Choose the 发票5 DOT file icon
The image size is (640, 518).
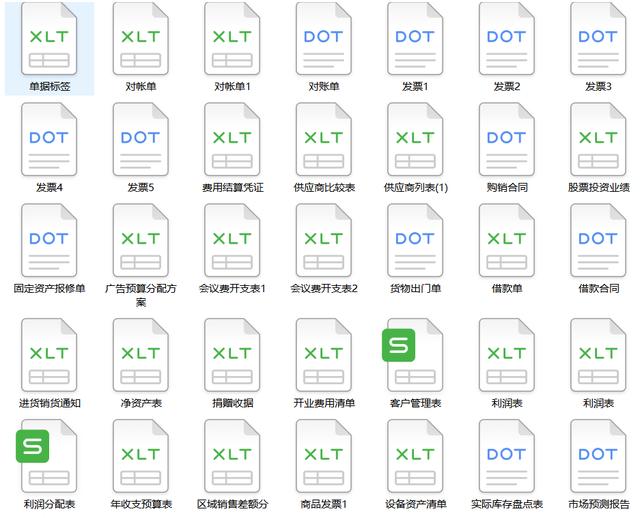tap(140, 140)
